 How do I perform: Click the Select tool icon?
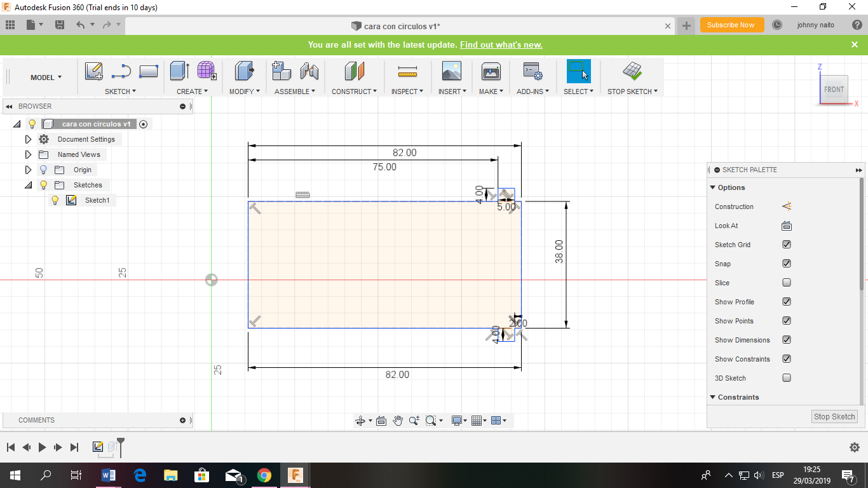(x=579, y=71)
